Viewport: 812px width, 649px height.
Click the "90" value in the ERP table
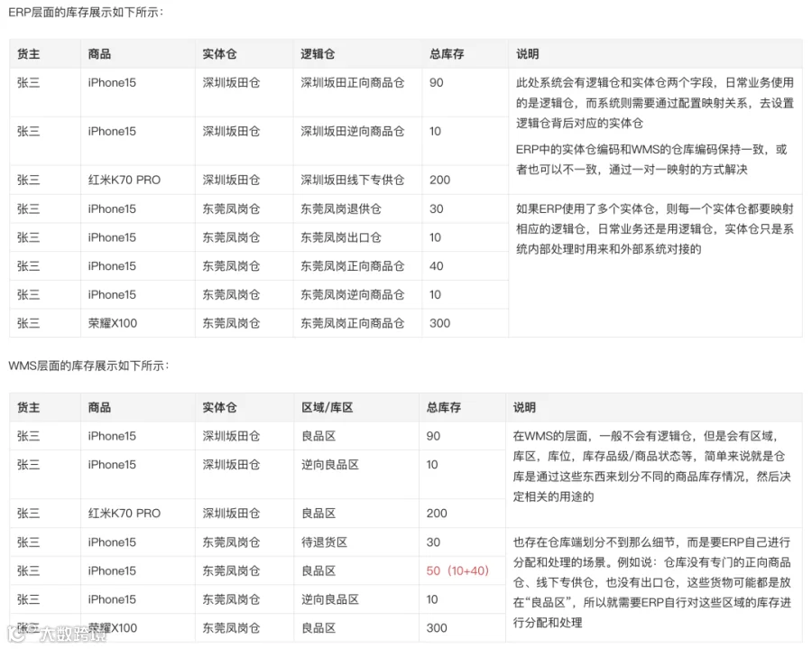click(436, 83)
